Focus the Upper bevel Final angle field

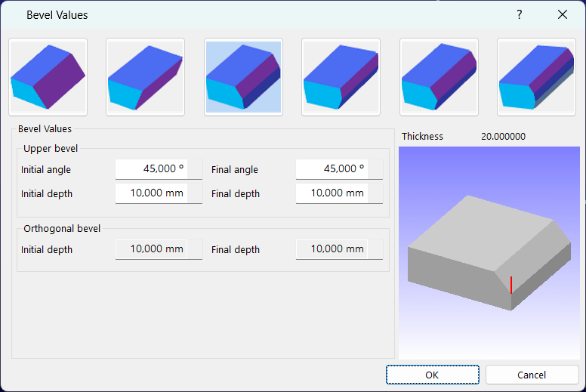coord(339,169)
